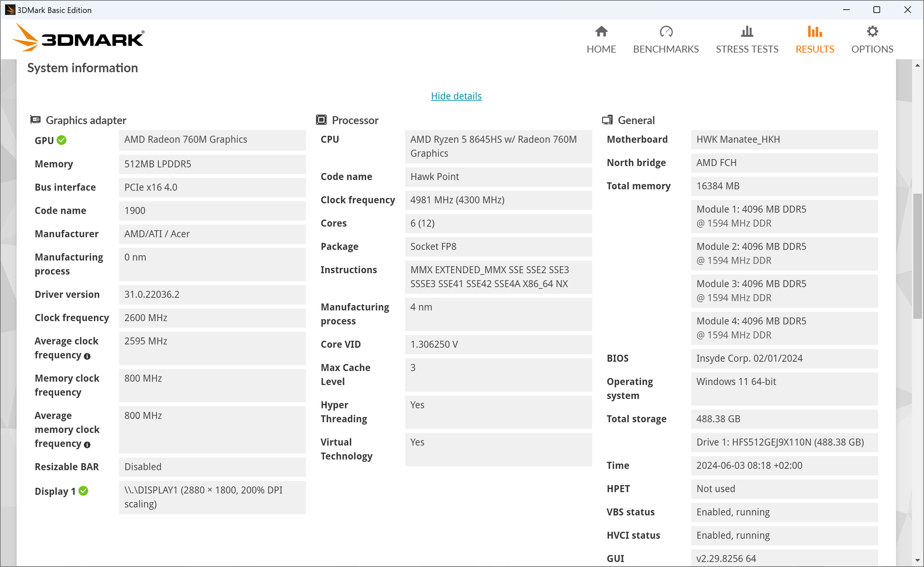Click the Home house icon

[x=601, y=31]
